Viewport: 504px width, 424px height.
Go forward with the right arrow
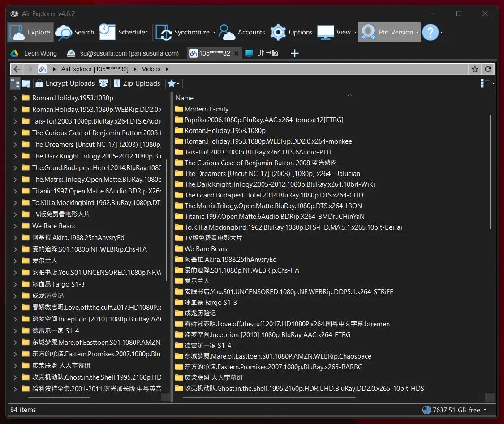[29, 69]
